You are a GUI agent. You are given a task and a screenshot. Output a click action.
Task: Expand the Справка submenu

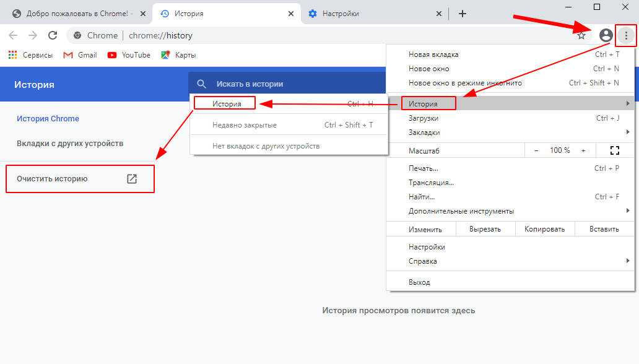pos(422,261)
